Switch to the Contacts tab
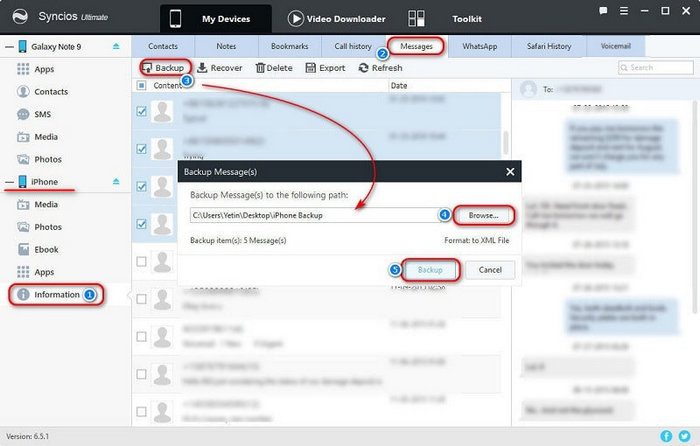Screen dimensions: 700x446 pyautogui.click(x=163, y=46)
